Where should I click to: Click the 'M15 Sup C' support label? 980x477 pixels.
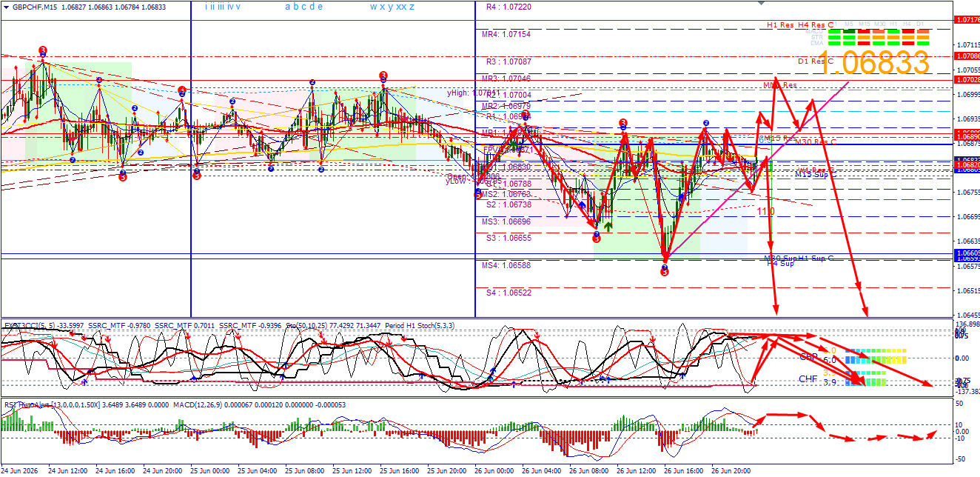pos(816,175)
